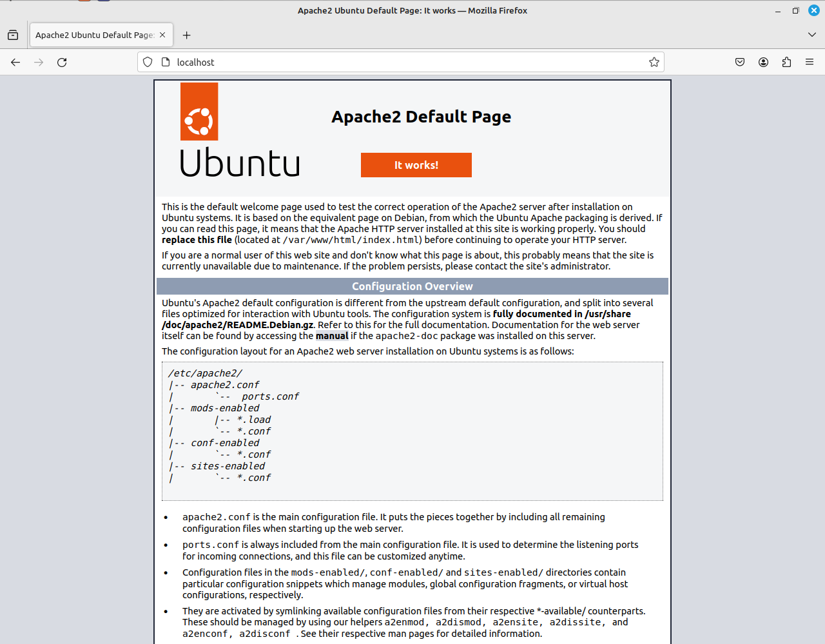Navigate back using the back arrow
This screenshot has height=644, width=825.
click(x=15, y=62)
